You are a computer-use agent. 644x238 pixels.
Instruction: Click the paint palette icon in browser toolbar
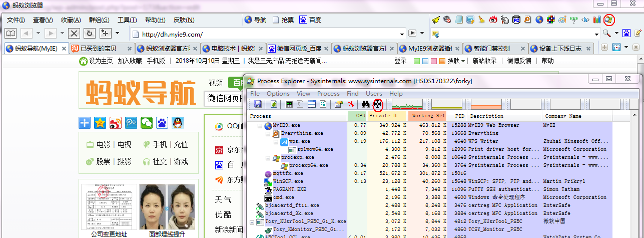coord(562,20)
